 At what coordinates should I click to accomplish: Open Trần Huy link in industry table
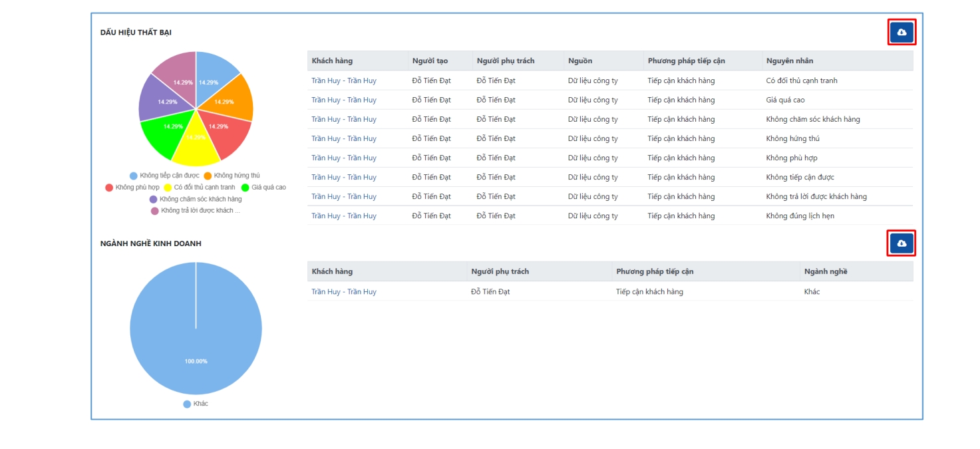coord(343,291)
